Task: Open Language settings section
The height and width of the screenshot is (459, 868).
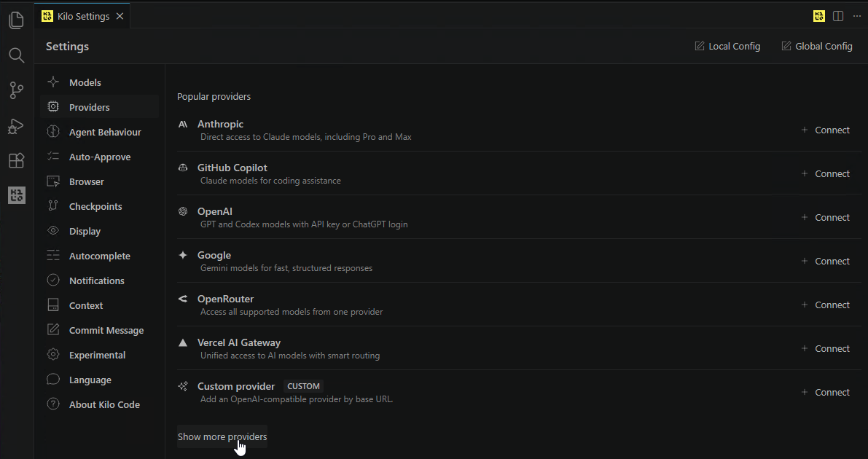Action: pos(100,380)
